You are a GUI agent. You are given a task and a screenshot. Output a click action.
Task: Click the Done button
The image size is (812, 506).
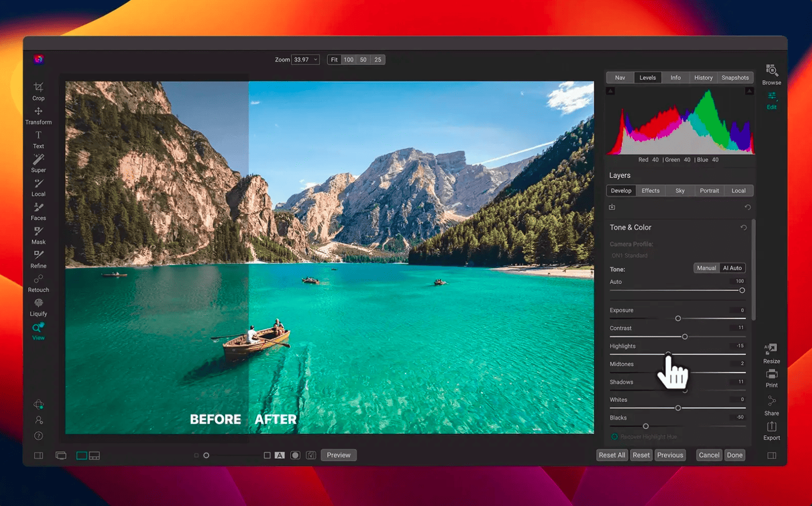pos(734,455)
